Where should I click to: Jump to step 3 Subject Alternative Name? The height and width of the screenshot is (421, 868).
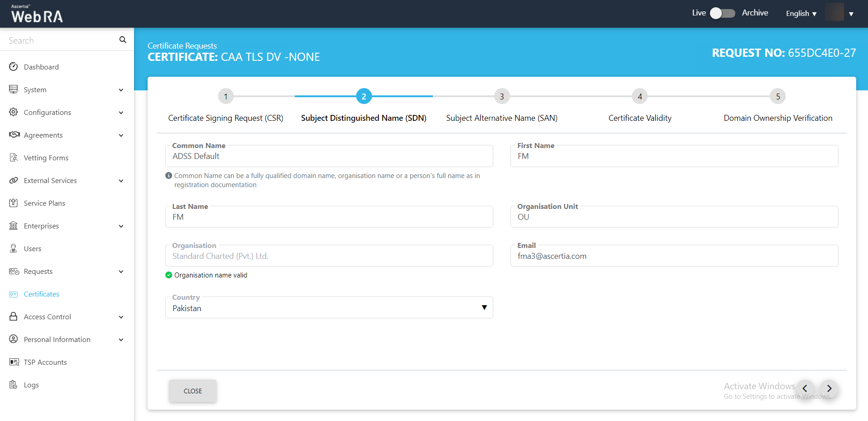(501, 96)
